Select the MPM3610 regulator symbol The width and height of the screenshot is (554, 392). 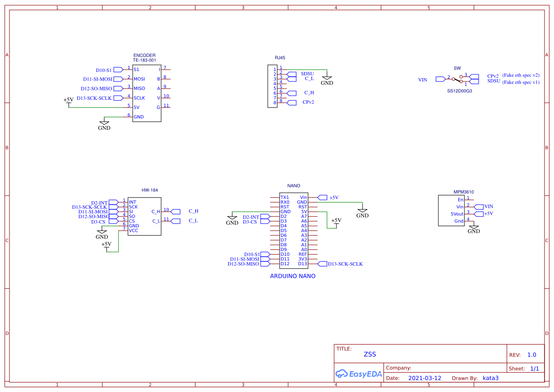[x=451, y=210]
